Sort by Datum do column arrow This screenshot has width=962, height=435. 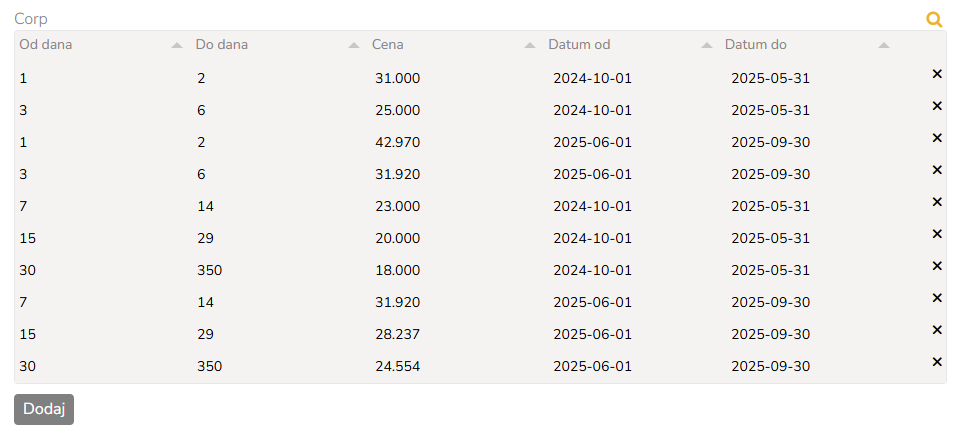(884, 45)
